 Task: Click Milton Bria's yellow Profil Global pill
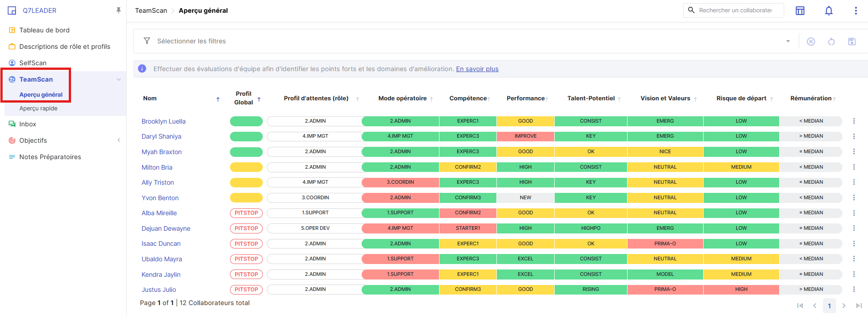246,167
